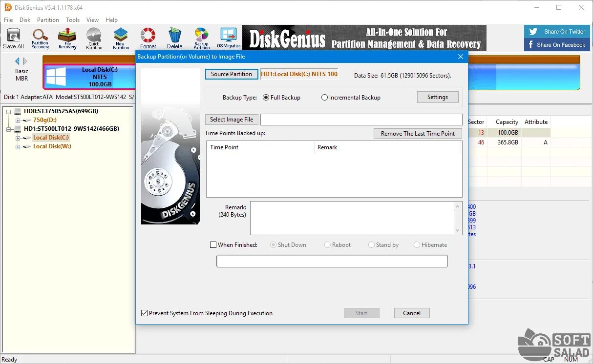Image resolution: width=593 pixels, height=364 pixels.
Task: Click the Cancel button
Action: pyautogui.click(x=412, y=313)
